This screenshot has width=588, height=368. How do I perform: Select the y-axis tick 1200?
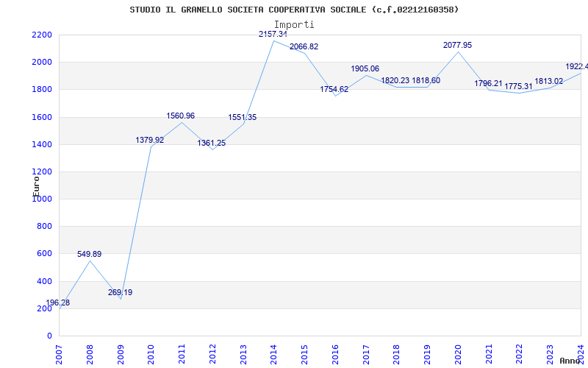[x=43, y=172]
